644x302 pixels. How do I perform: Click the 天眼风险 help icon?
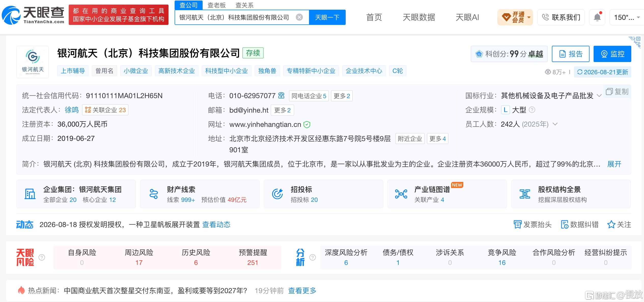[x=42, y=258]
